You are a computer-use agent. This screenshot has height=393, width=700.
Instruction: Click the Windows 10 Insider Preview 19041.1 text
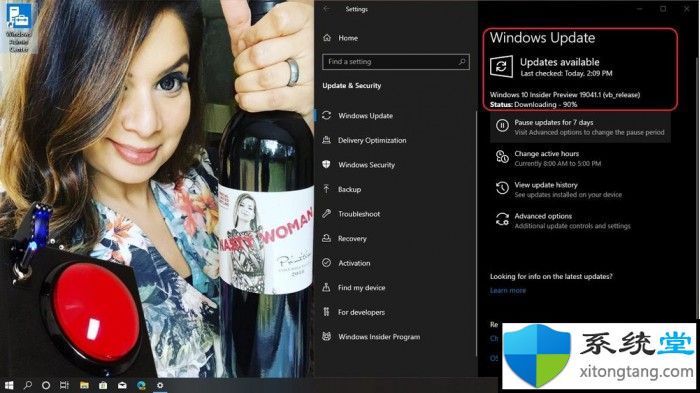[x=565, y=95]
